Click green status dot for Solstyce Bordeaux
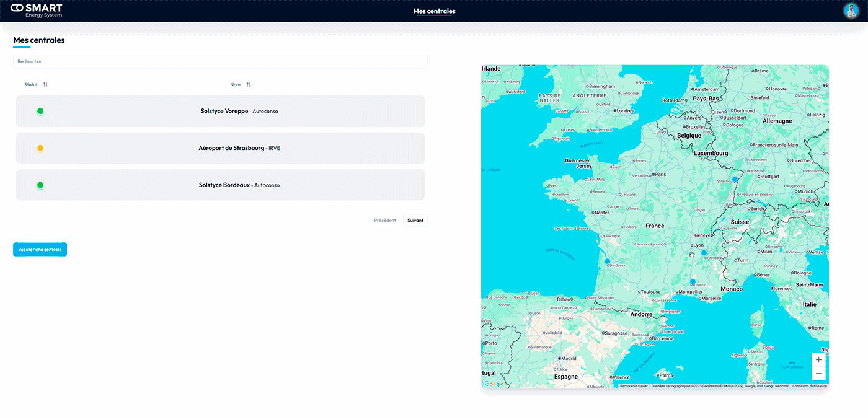The height and width of the screenshot is (417, 868). tap(40, 185)
